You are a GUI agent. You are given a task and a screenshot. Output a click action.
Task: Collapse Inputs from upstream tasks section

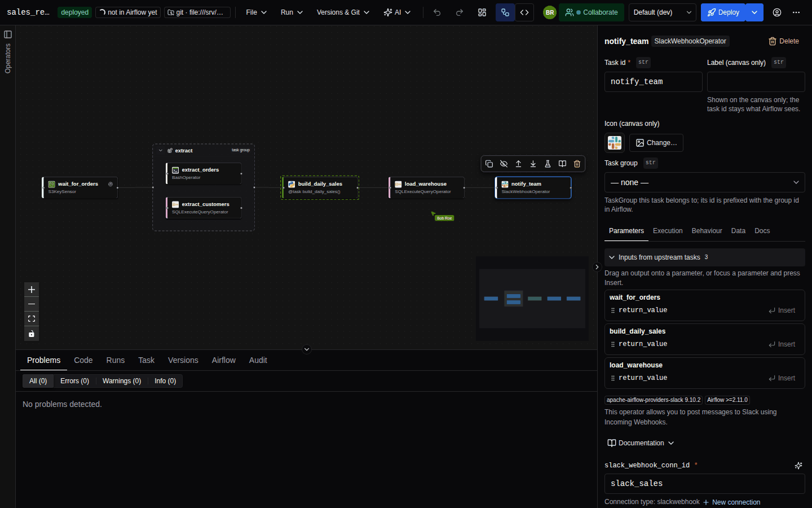point(704,257)
